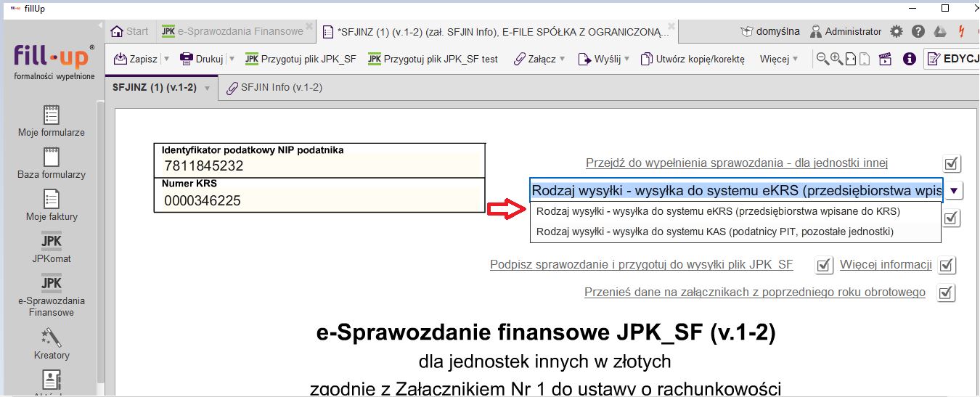Screen dimensions: 980x397
Task: Select wysyłka do systemu eKRS option
Action: point(735,212)
